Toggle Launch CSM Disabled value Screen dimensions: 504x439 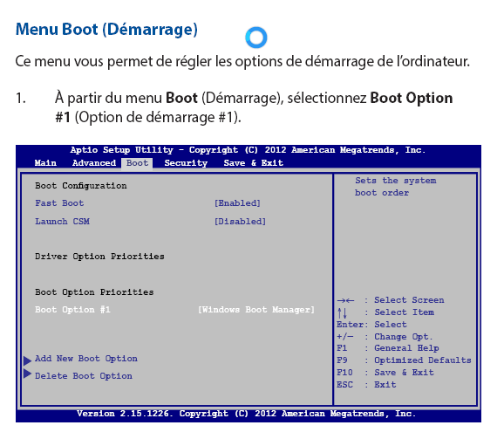click(240, 222)
